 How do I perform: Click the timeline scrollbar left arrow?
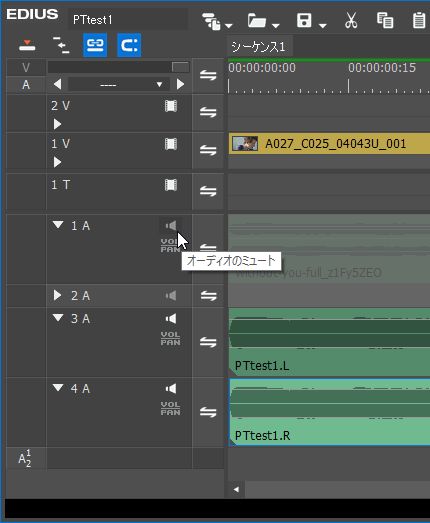pos(236,489)
